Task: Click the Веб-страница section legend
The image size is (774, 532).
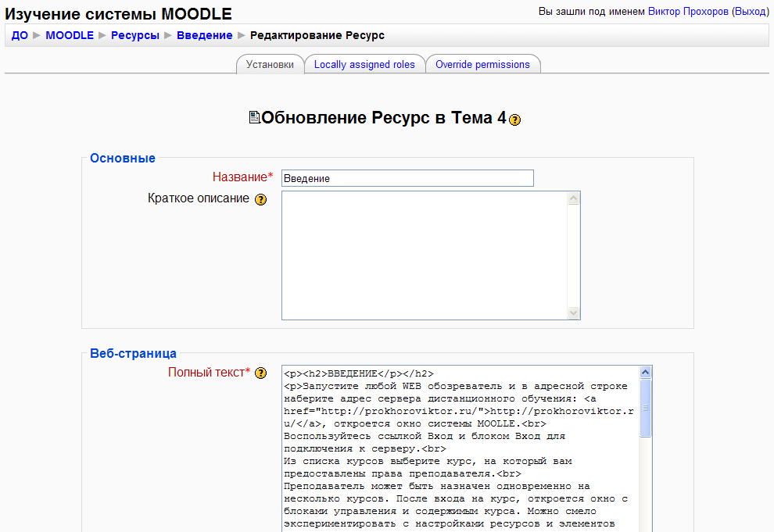Action: click(133, 354)
